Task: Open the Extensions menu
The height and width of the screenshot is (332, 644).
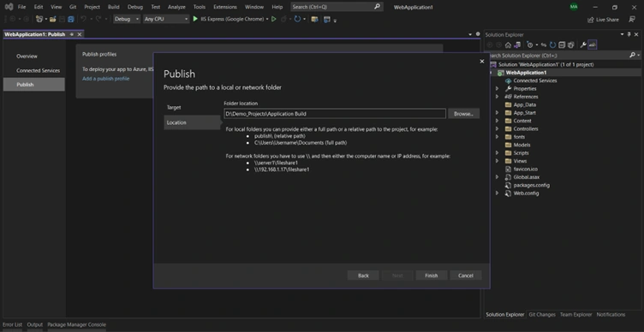Action: pos(225,7)
